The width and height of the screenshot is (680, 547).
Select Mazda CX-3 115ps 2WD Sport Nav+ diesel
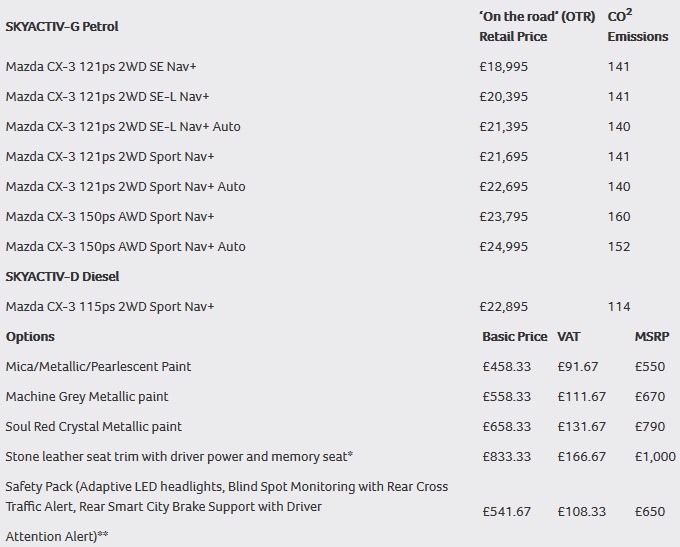110,307
